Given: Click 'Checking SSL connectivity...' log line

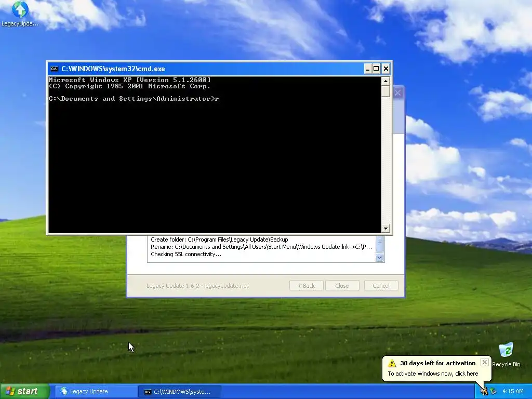Looking at the screenshot, I should (186, 254).
